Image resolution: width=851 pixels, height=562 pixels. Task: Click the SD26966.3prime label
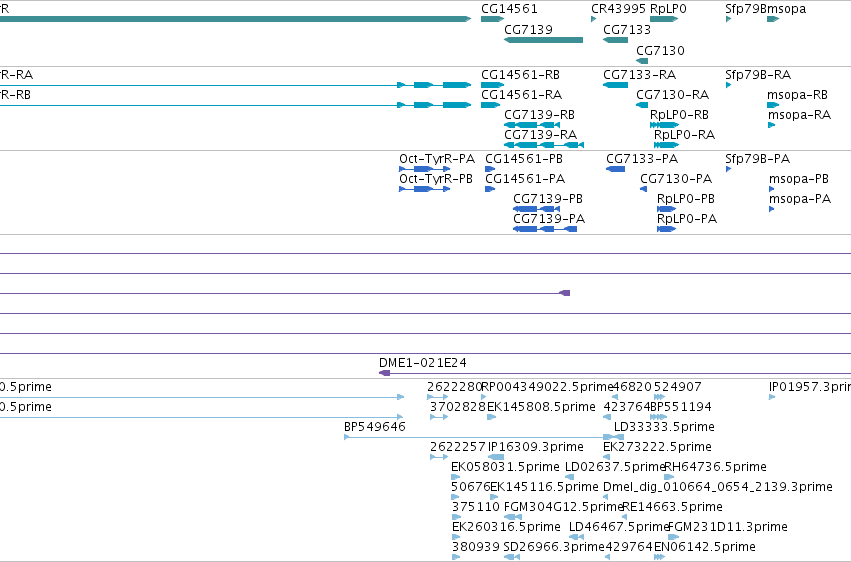click(x=554, y=547)
